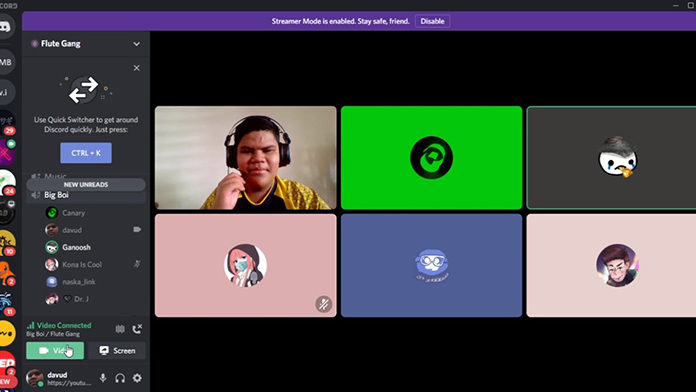Viewport: 696px width, 392px height.
Task: Jump to NEW UNREADS
Action: [x=86, y=185]
